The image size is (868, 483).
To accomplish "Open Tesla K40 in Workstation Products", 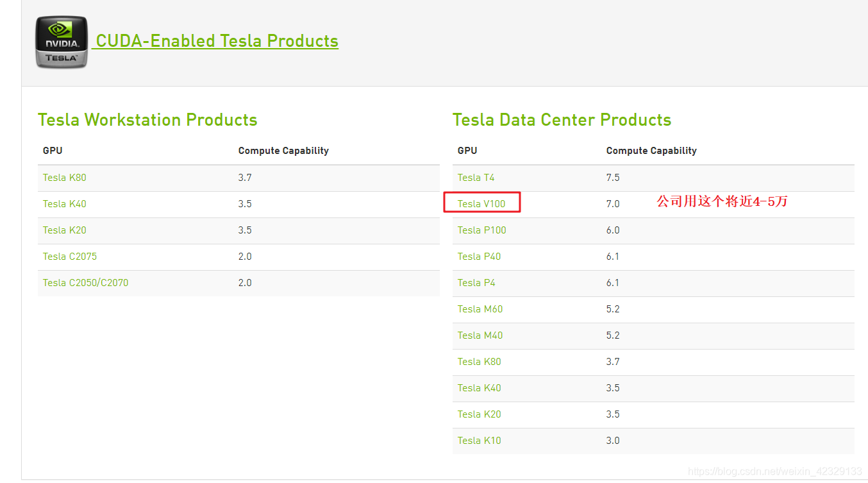I will (x=65, y=204).
